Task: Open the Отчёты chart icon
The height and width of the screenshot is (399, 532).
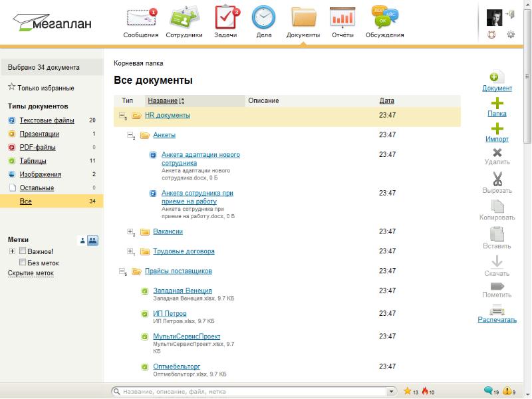Action: point(342,17)
